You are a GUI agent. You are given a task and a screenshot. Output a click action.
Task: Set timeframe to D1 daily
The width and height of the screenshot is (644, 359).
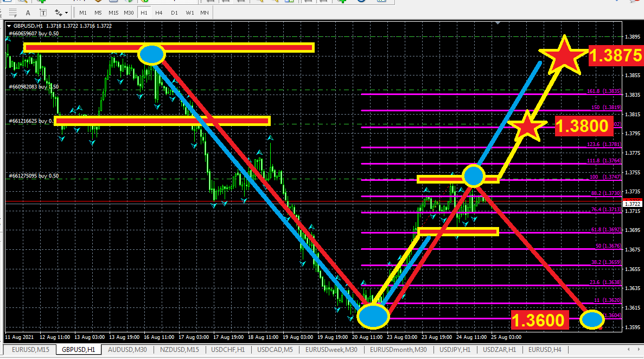point(174,12)
